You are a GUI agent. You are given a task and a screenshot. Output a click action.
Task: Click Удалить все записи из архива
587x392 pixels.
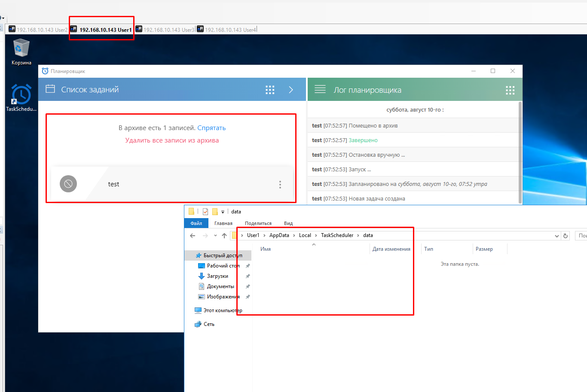[172, 140]
